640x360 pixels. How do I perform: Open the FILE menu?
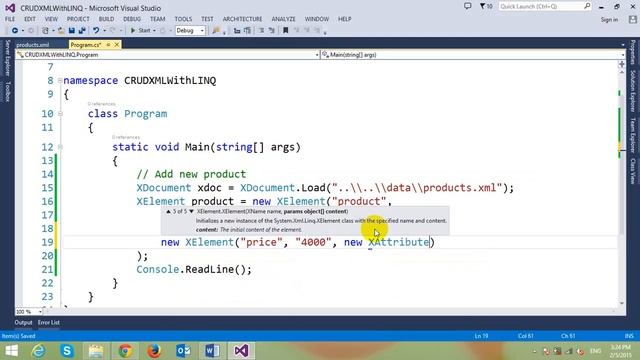10,19
